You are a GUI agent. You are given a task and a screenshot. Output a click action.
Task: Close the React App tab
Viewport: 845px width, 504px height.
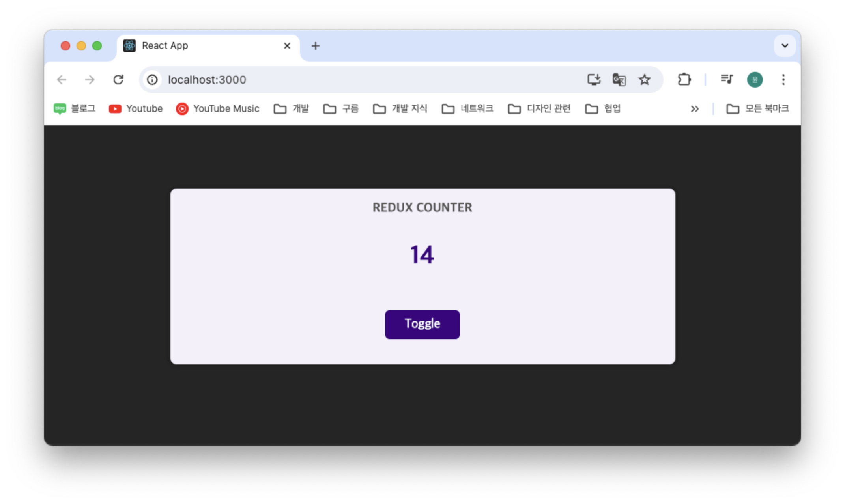(x=287, y=46)
